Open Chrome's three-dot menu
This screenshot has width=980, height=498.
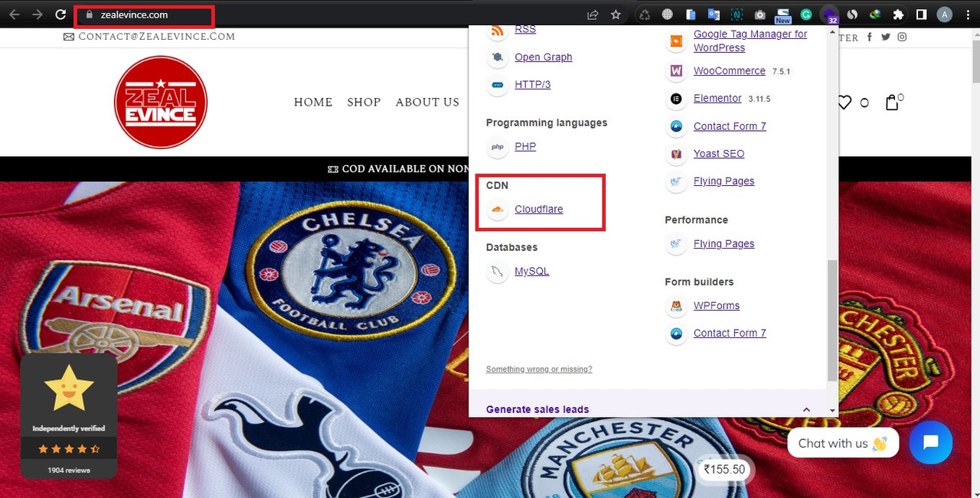point(967,15)
